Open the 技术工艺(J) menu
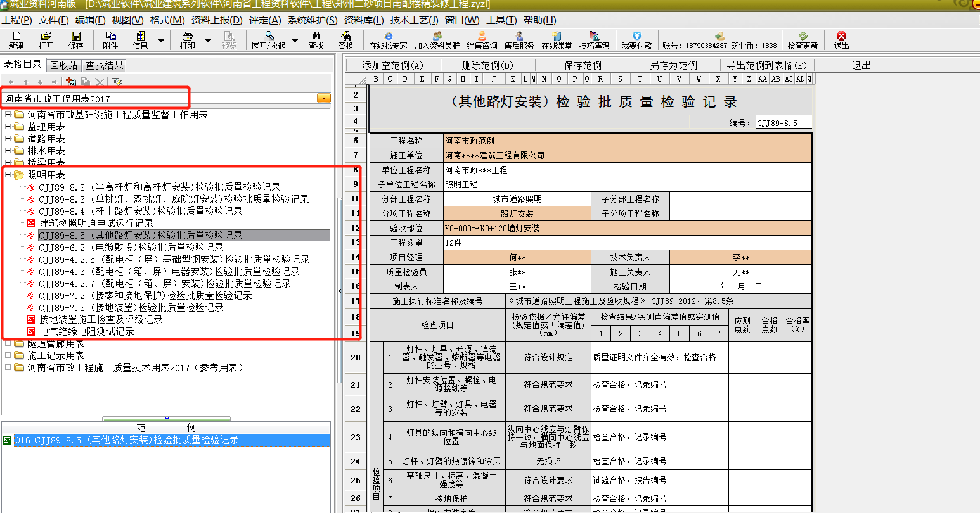980x513 pixels. click(x=415, y=20)
